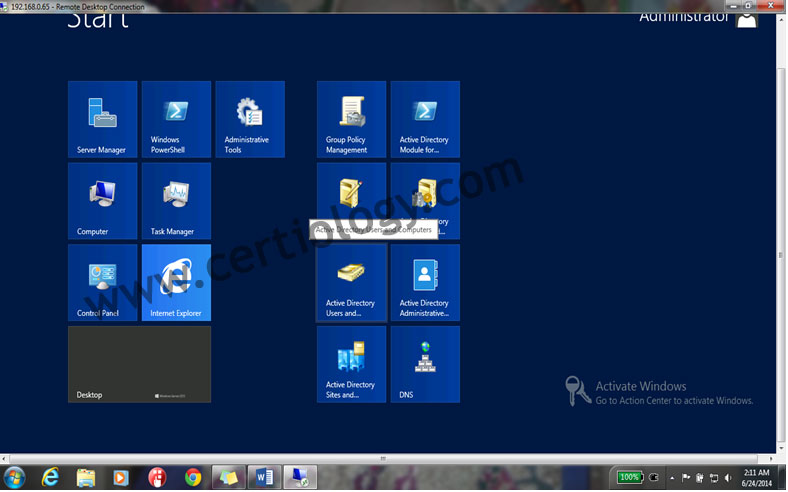This screenshot has width=788, height=492.
Task: Open the Computer tile
Action: click(x=103, y=201)
